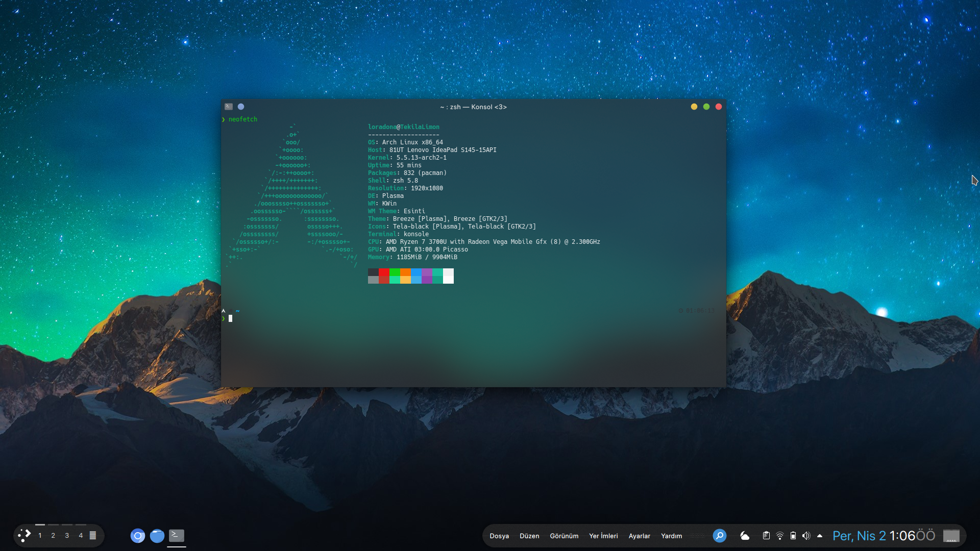Click the 'loradona@TekilaLimon' header text
The height and width of the screenshot is (551, 980).
pos(404,127)
